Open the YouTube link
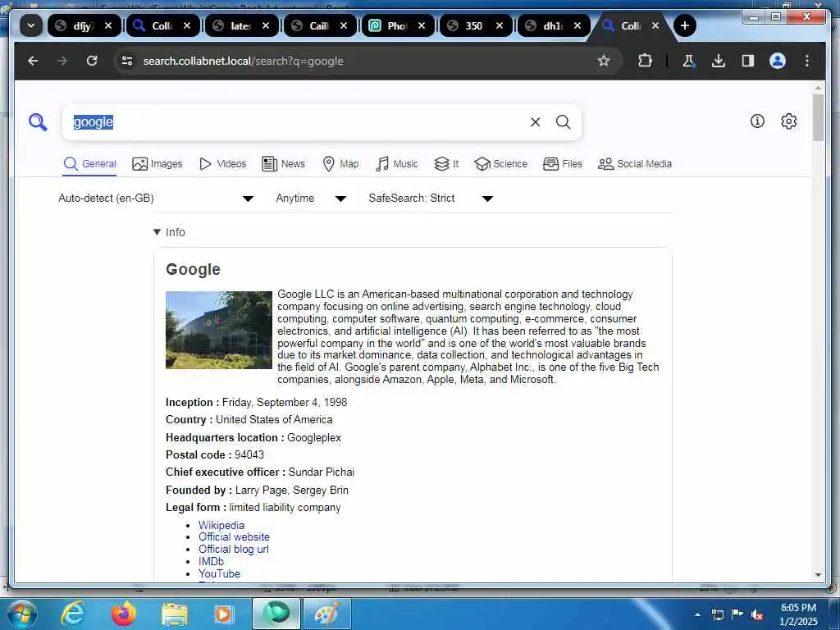This screenshot has width=840, height=630. coord(219,573)
